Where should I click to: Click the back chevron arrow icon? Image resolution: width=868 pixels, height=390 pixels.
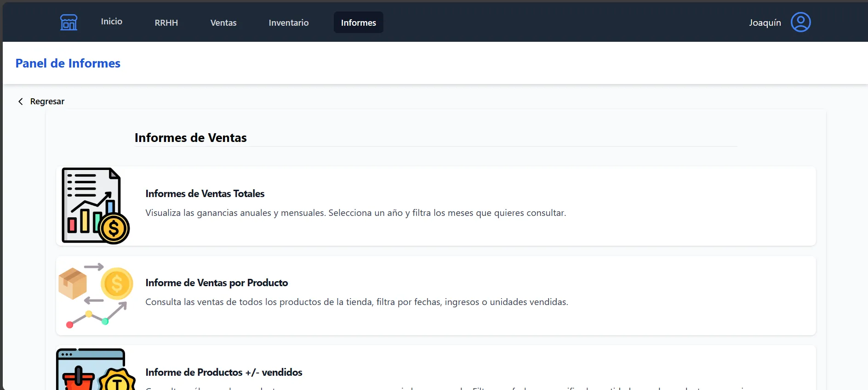click(20, 102)
